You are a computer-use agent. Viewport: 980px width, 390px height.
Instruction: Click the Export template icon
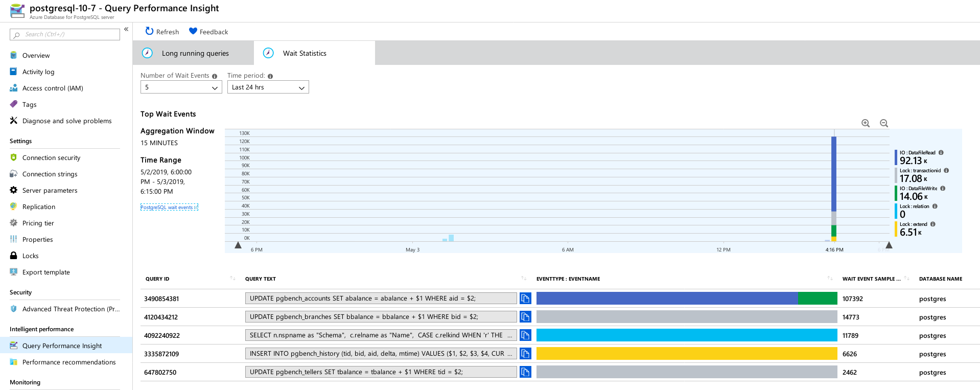[x=14, y=272]
